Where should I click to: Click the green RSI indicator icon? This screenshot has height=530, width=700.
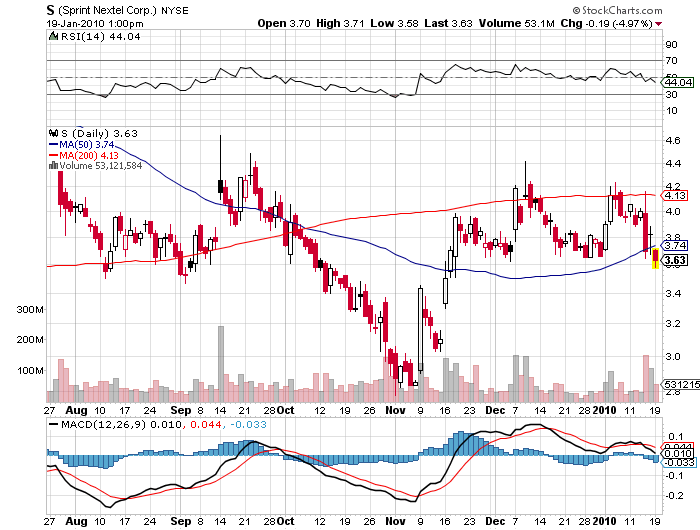click(x=53, y=37)
